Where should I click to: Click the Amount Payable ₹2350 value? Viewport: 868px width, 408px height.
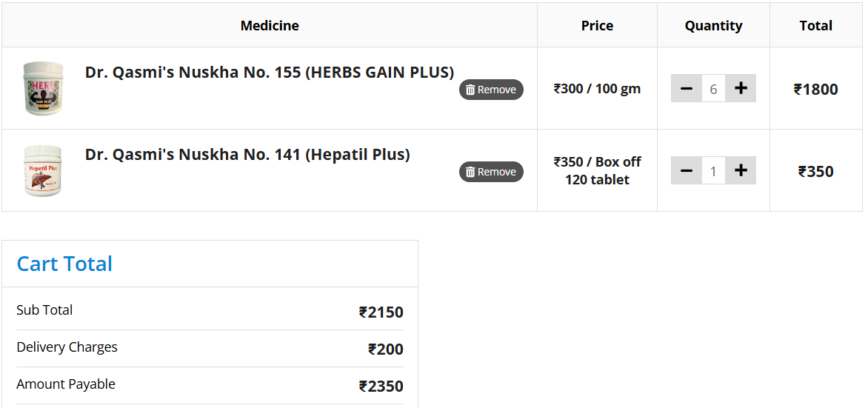(x=381, y=387)
